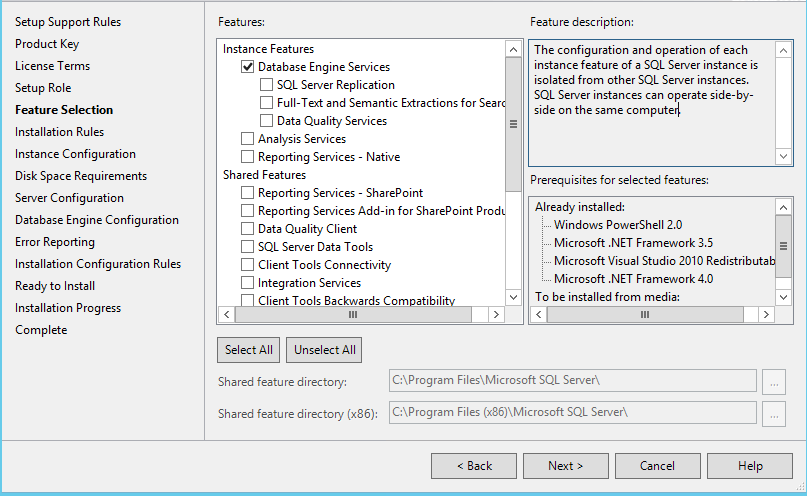Check Reporting Services - SharePoint checkbox
The image size is (807, 496).
click(248, 193)
